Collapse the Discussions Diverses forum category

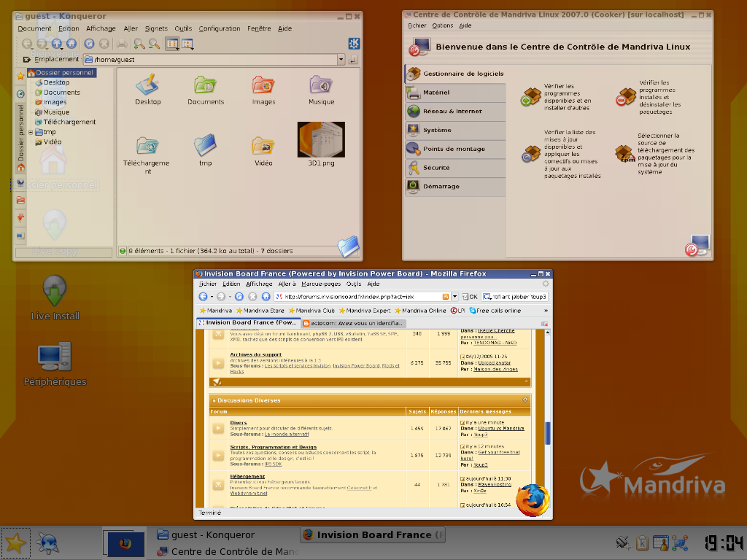tap(525, 400)
